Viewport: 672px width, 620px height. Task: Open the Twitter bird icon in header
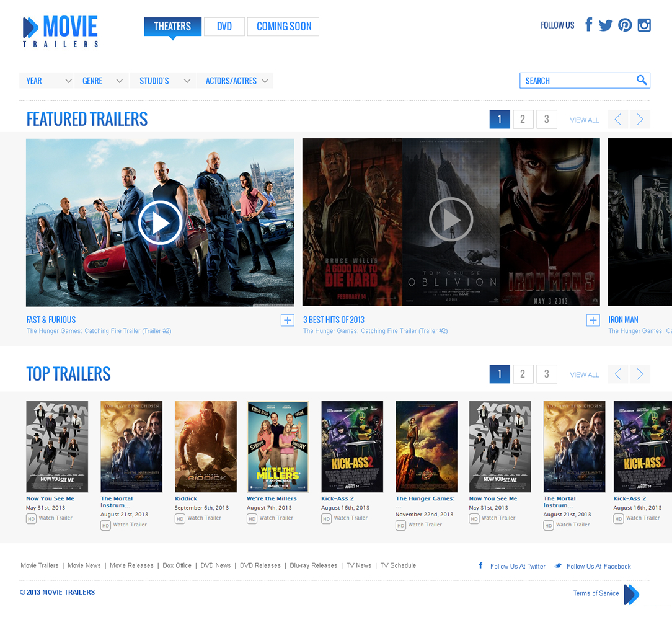606,25
